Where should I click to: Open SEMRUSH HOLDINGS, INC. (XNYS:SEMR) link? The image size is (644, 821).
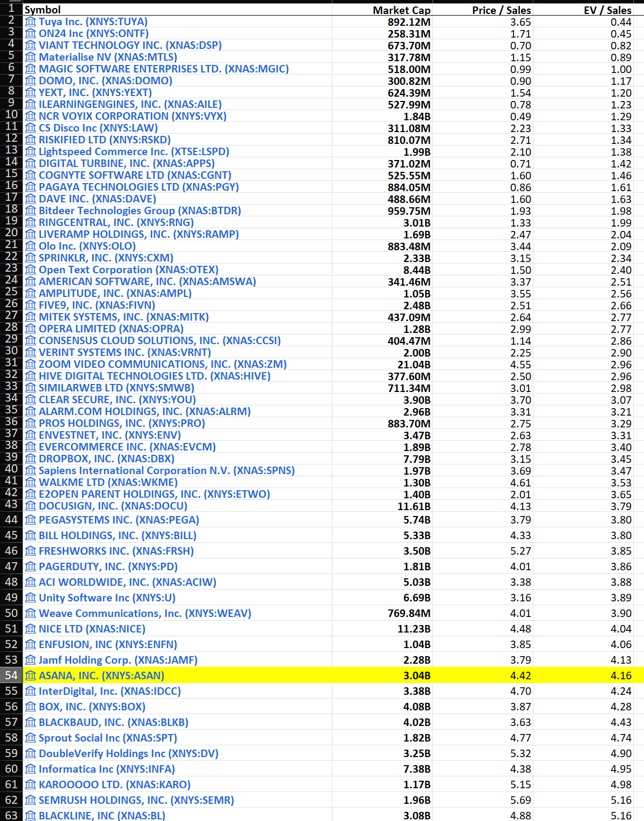click(x=136, y=800)
